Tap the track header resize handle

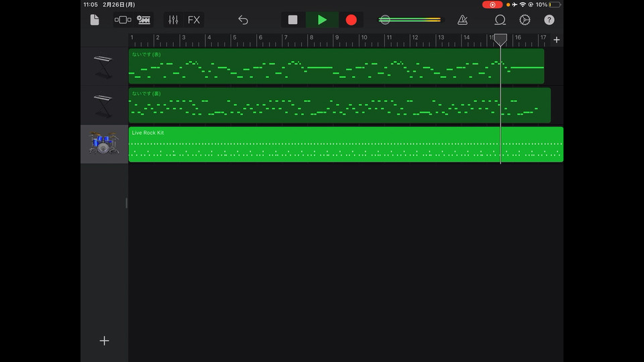click(127, 202)
